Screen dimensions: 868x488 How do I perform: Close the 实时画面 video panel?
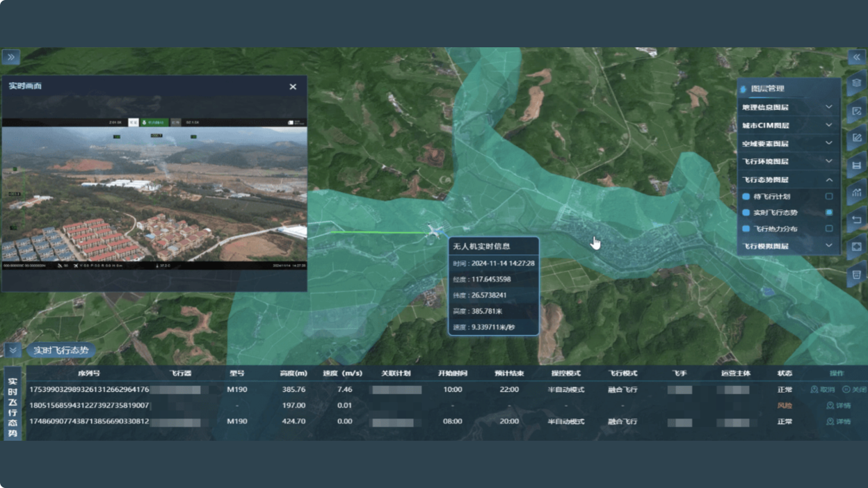tap(293, 87)
